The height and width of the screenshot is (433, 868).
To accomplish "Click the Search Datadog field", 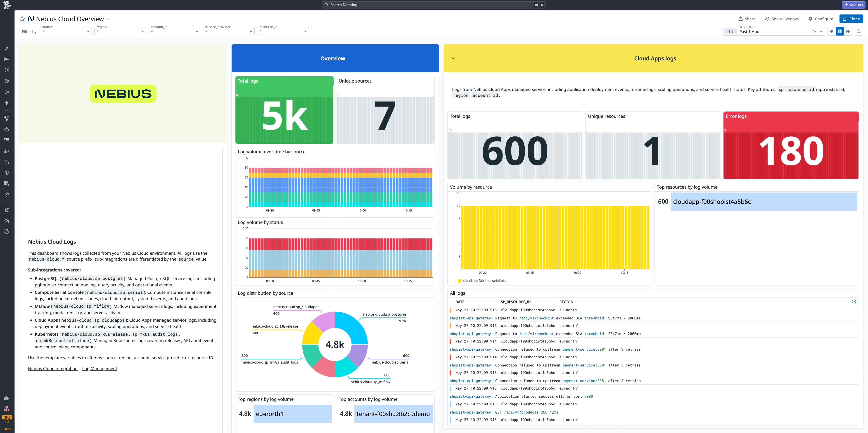I will pyautogui.click(x=434, y=5).
